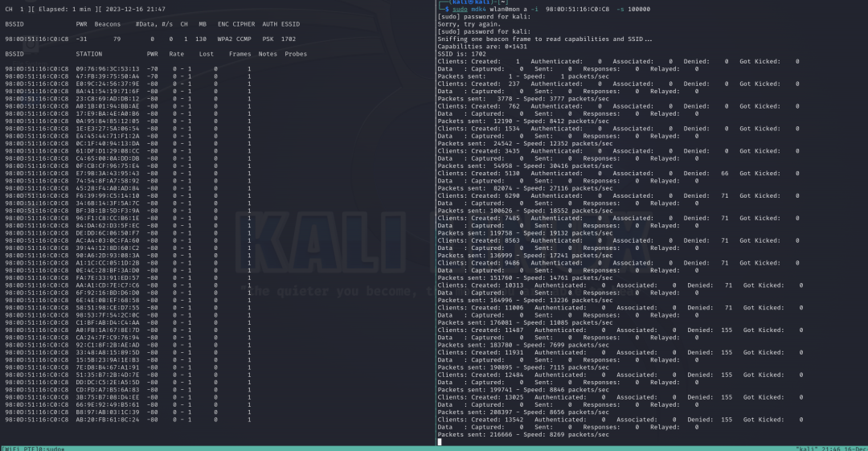
Task: Click terminal cursor block at bottom of right pane
Action: pos(440,442)
